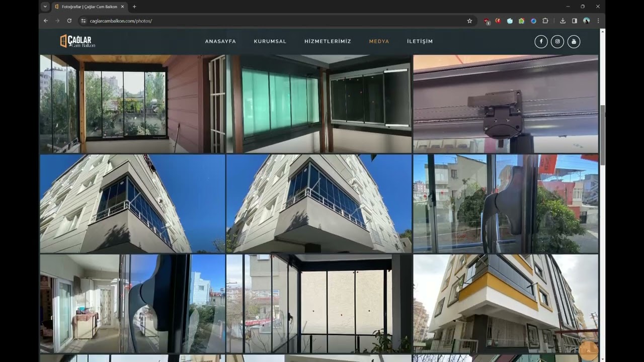Open the interior room glass handle photo

point(132,304)
